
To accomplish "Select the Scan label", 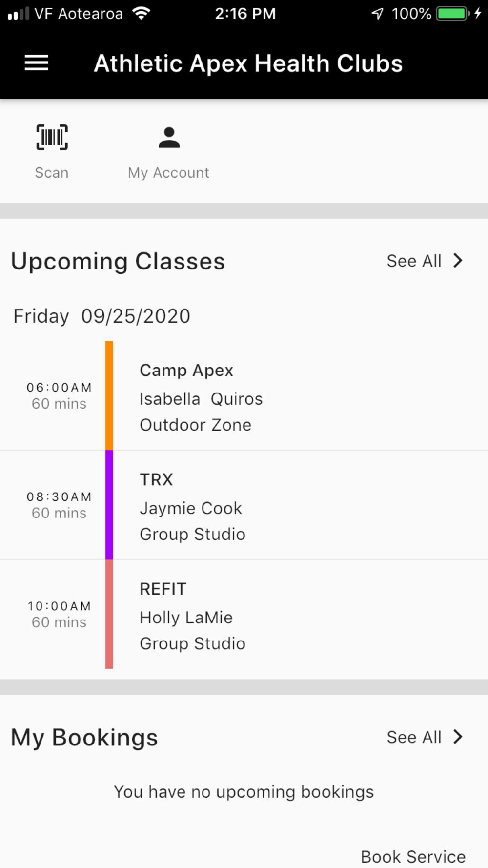I will click(52, 173).
